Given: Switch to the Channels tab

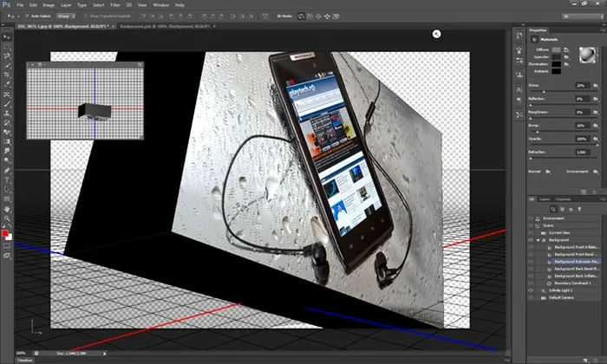Looking at the screenshot, I should 563,199.
